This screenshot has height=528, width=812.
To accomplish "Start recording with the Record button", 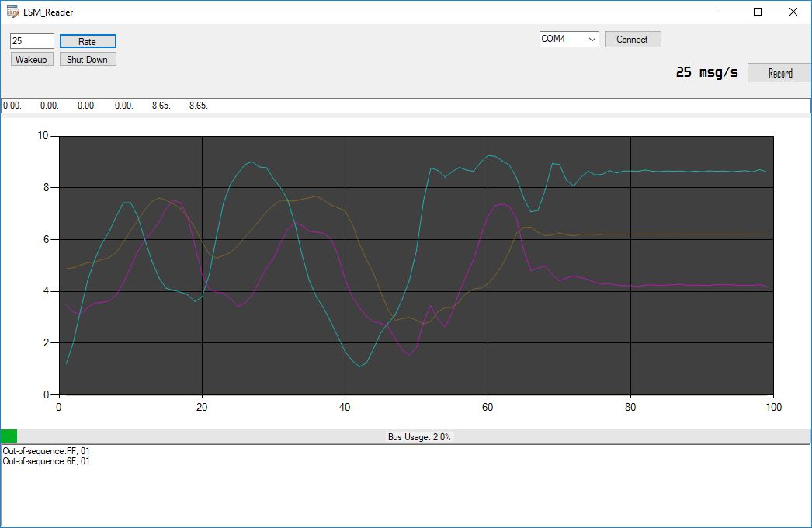I will 779,73.
